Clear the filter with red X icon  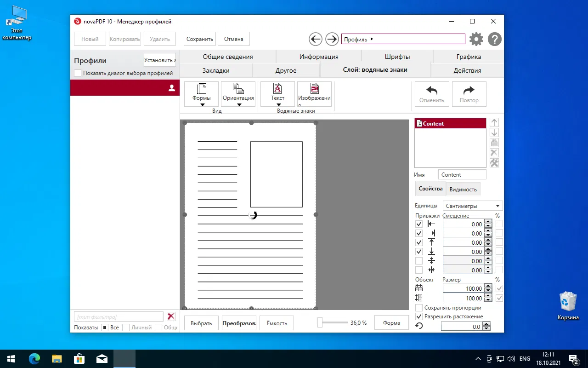(171, 316)
